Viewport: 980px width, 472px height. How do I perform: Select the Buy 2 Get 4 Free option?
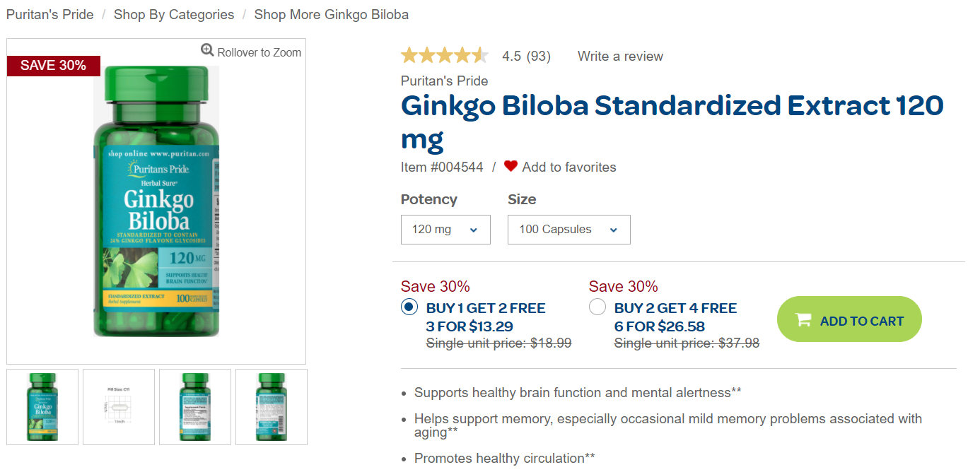coord(597,307)
